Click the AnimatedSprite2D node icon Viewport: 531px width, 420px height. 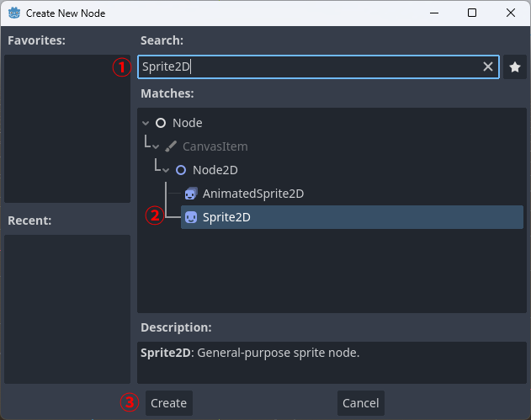(x=191, y=194)
